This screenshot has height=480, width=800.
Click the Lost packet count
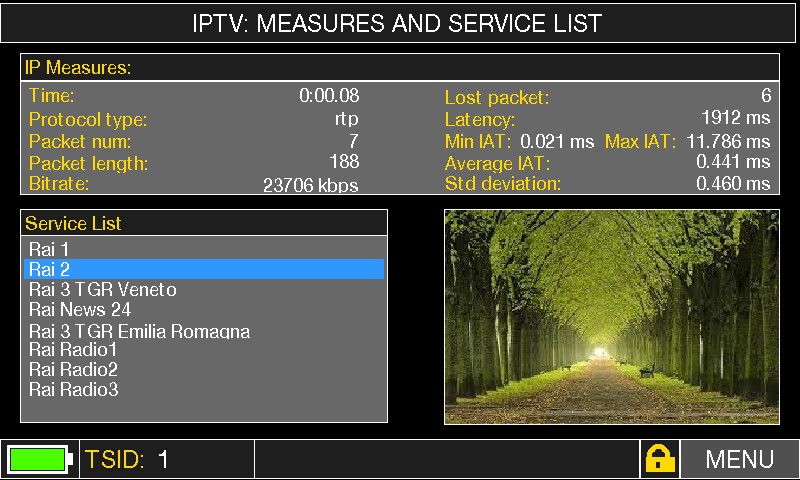(765, 96)
